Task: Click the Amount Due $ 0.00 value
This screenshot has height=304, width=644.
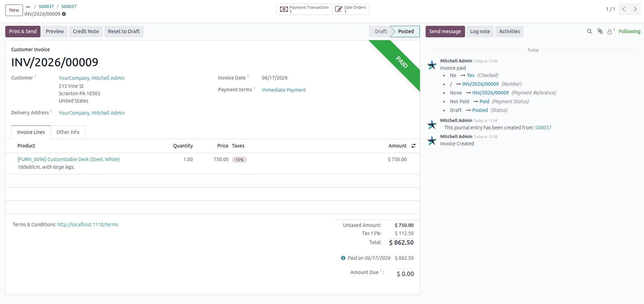Action: coord(405,274)
